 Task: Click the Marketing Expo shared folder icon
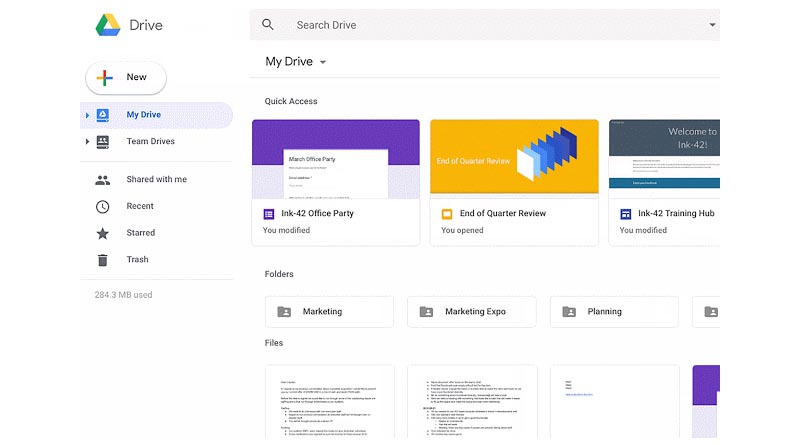tap(427, 312)
